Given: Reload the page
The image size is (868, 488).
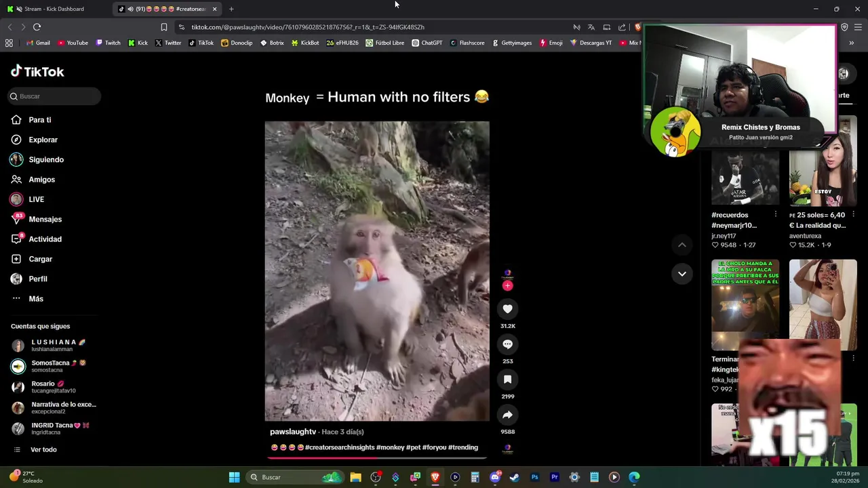Looking at the screenshot, I should (x=37, y=27).
